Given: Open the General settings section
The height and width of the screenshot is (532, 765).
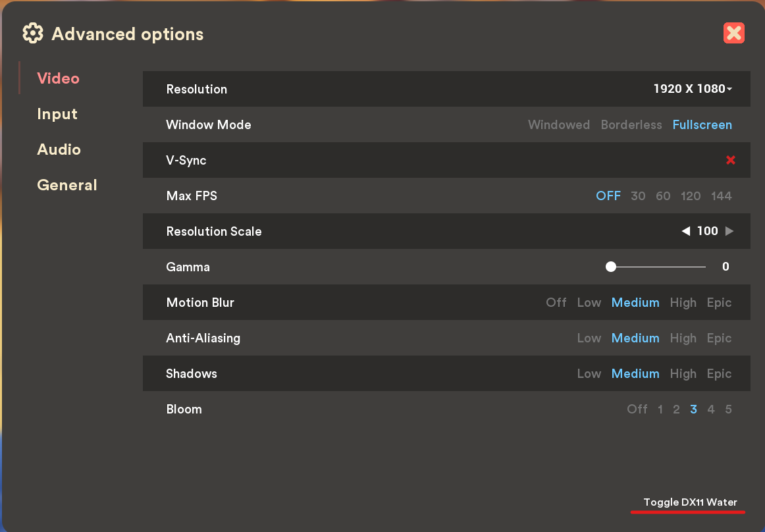Looking at the screenshot, I should [66, 185].
